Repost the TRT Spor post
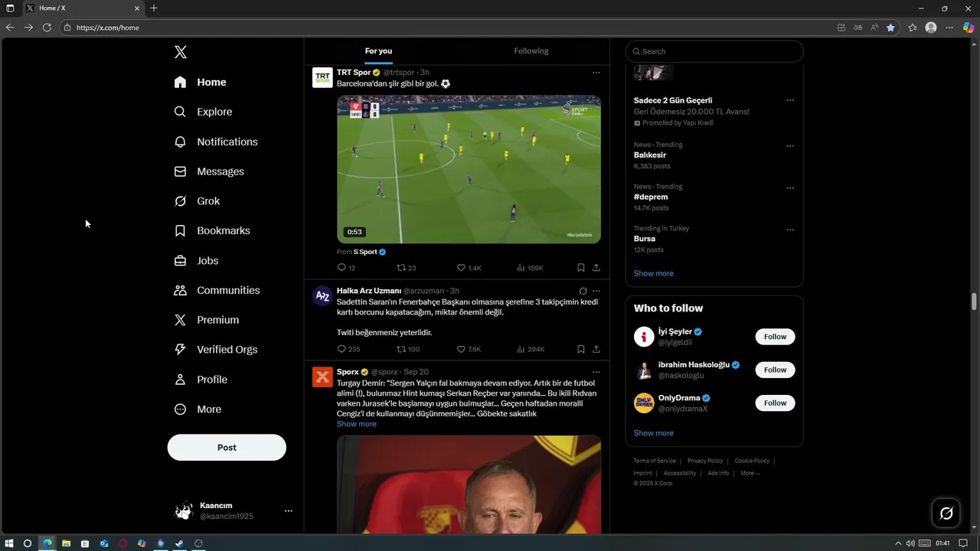This screenshot has height=551, width=980. pyautogui.click(x=407, y=268)
